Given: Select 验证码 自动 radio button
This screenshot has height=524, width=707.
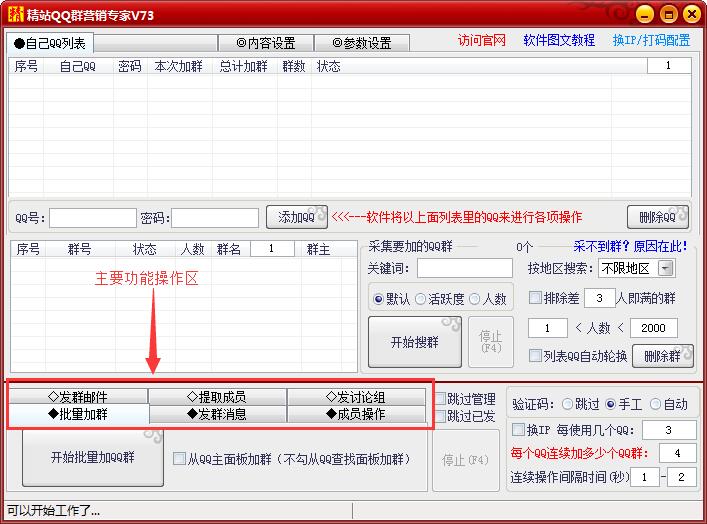Looking at the screenshot, I should (x=655, y=404).
